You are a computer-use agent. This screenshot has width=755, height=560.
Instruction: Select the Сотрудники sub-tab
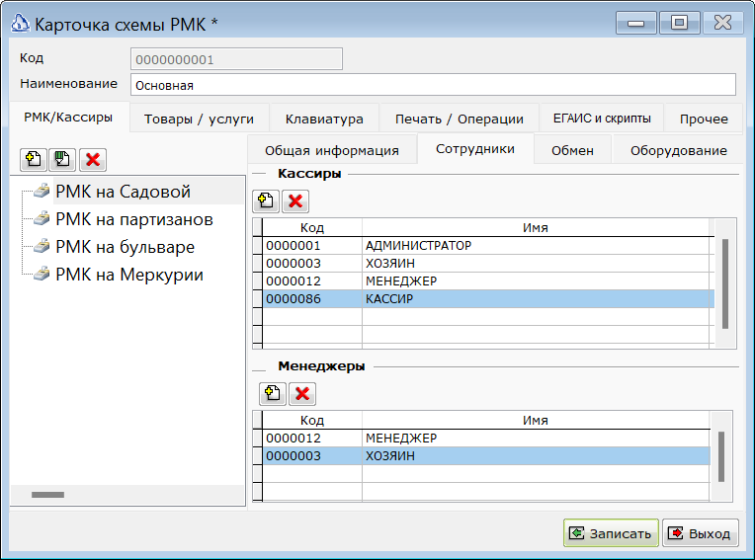(x=475, y=149)
